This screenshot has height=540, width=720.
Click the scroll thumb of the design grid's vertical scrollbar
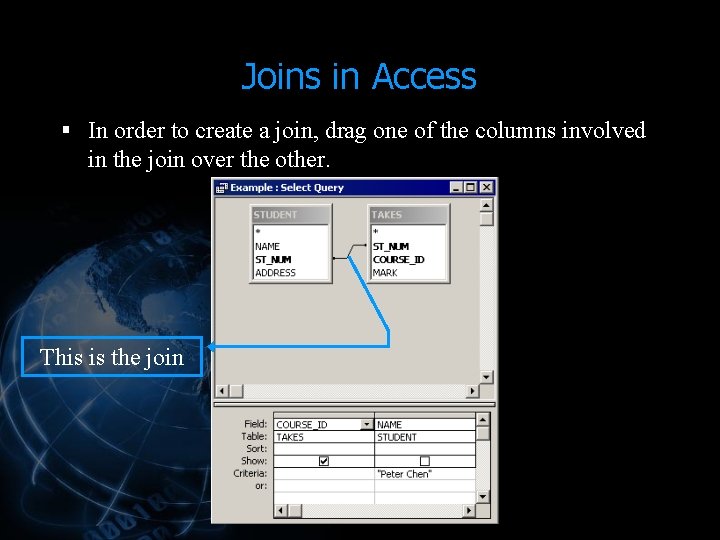pyautogui.click(x=483, y=433)
